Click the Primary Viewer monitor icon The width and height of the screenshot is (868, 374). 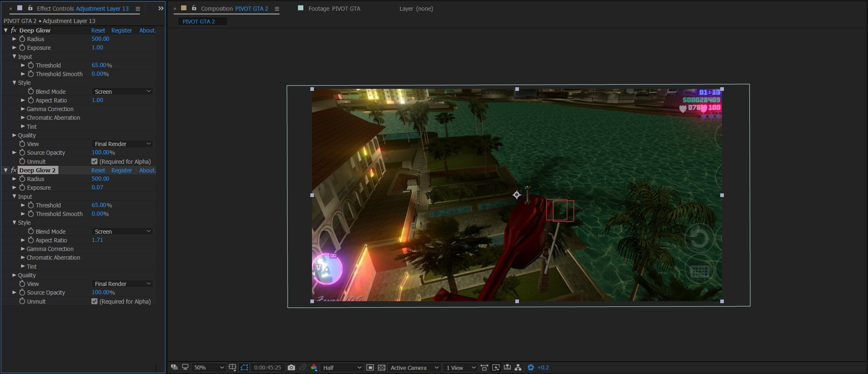pyautogui.click(x=185, y=367)
